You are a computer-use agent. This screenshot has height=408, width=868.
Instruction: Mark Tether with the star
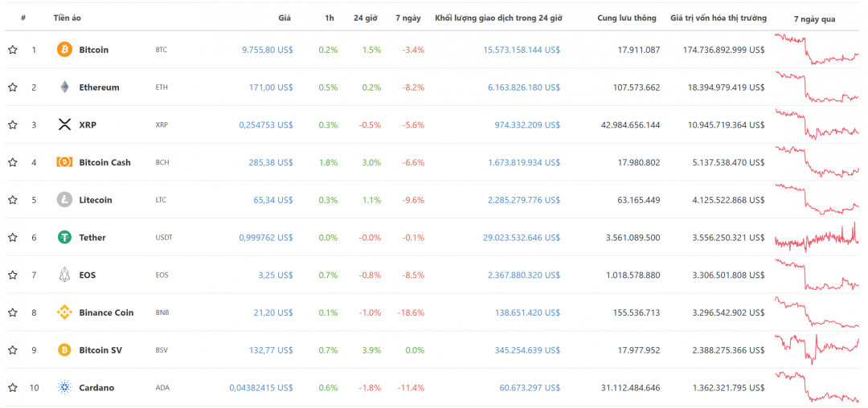(13, 238)
